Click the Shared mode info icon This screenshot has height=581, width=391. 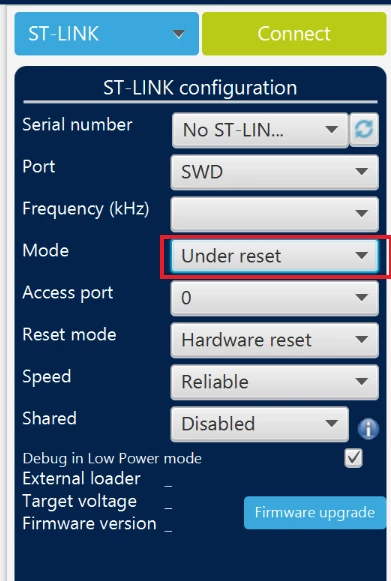(x=368, y=429)
